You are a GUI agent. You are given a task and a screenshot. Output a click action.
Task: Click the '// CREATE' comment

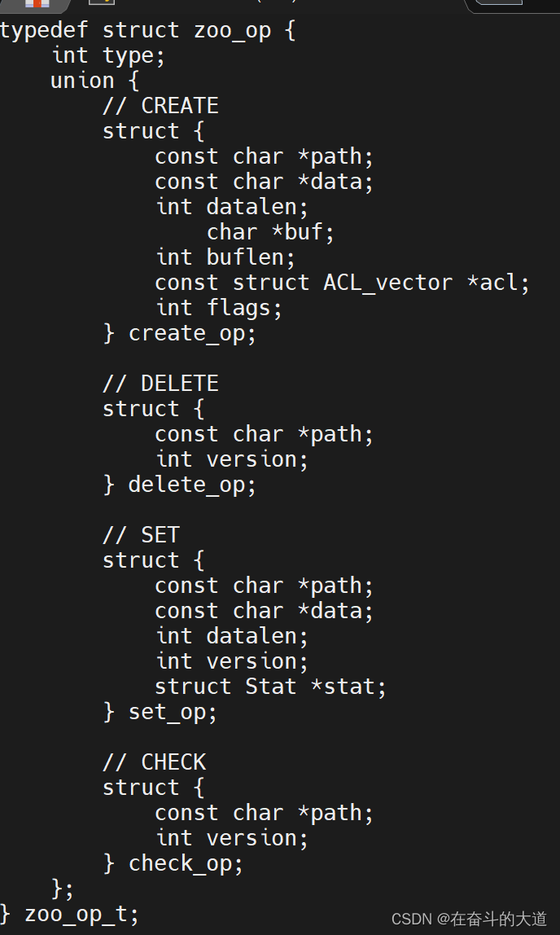[x=161, y=106]
